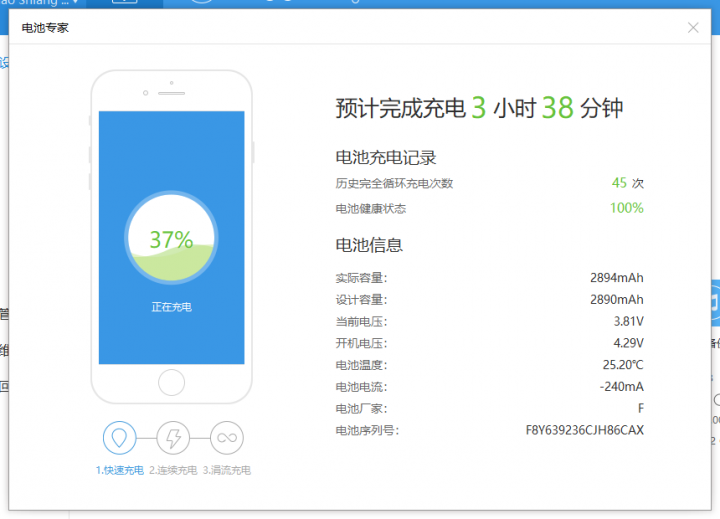Click the 电池充电记录 section heading
Viewport: 720px width, 519px height.
click(x=386, y=158)
